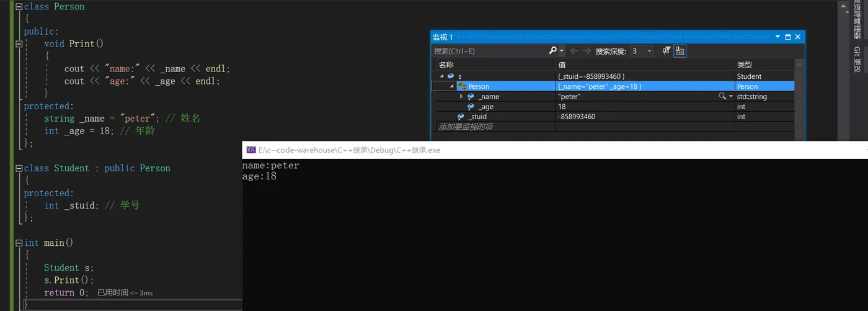
Task: Click the 搜索 (Ctrl+E) search field
Action: pos(490,51)
